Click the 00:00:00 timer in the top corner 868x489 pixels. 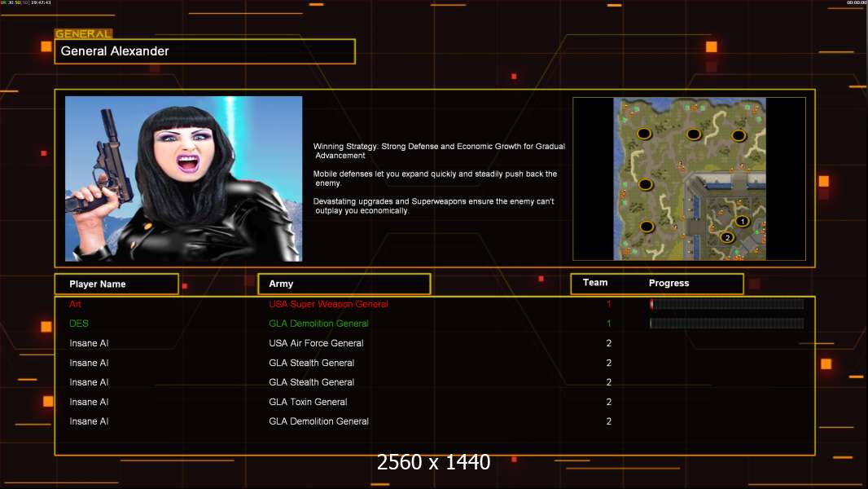click(857, 2)
